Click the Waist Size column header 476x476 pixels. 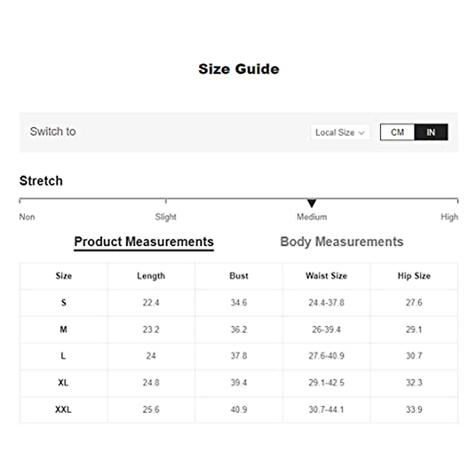326,276
